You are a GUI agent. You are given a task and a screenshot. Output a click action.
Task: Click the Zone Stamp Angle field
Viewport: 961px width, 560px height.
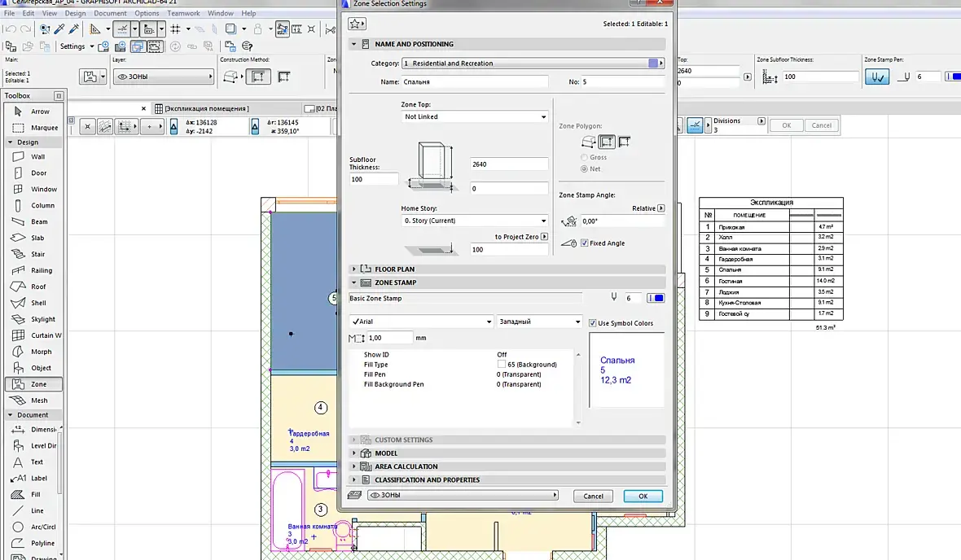point(622,221)
